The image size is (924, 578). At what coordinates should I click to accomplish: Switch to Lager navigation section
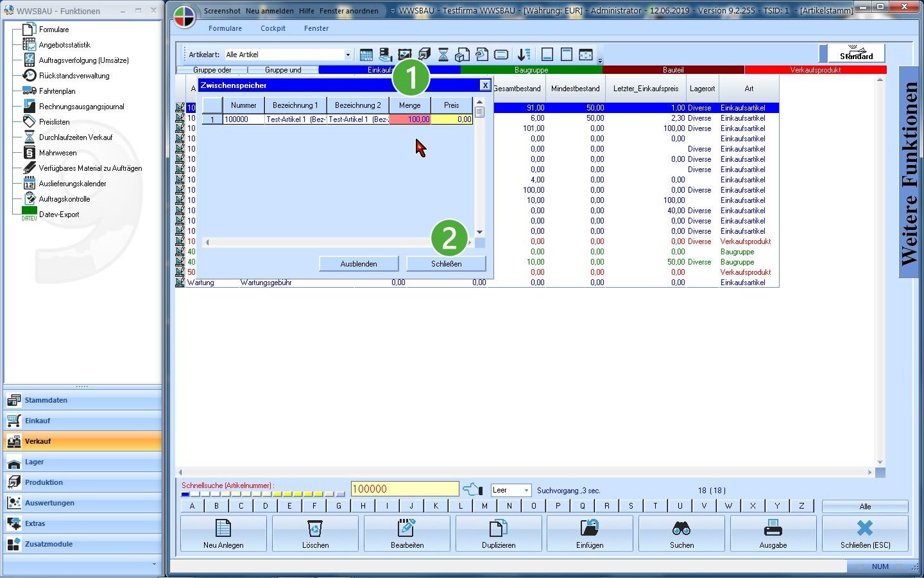point(83,462)
